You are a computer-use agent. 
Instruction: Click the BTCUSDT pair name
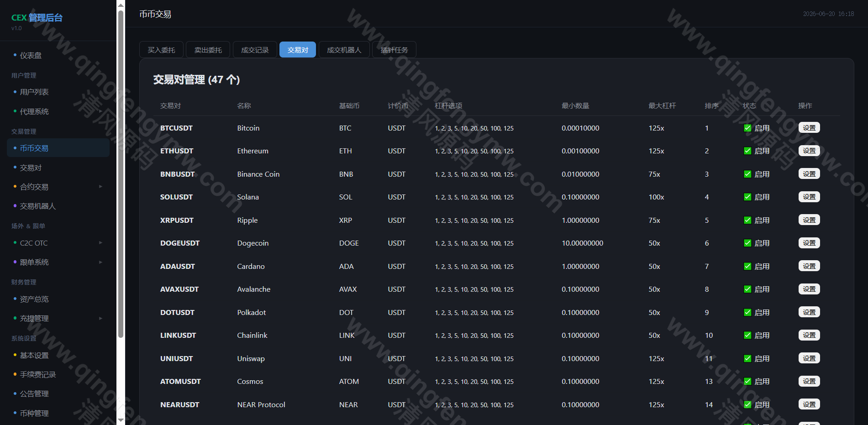tap(176, 128)
